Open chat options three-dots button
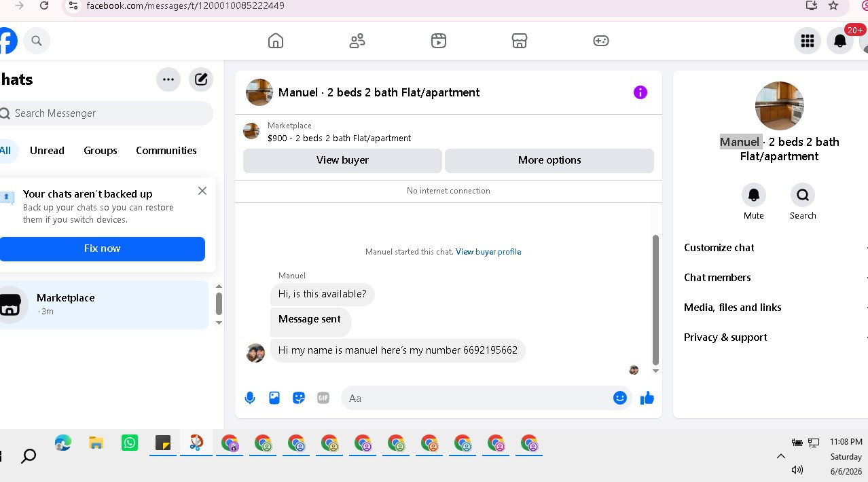 168,79
